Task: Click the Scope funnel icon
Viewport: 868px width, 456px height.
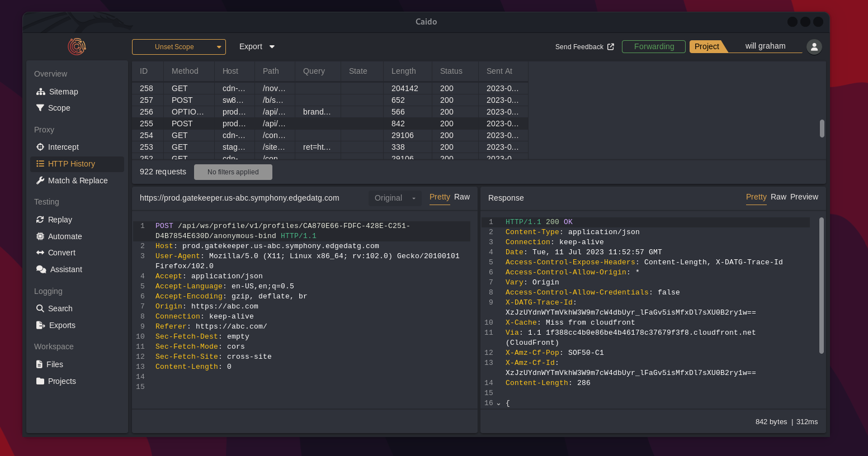Action: coord(40,108)
